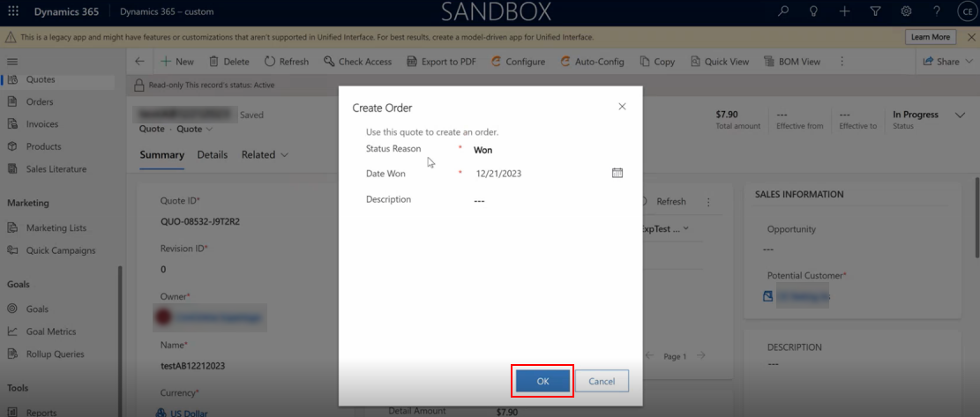Click the Quote ID value QUO-08532-J9T2R2
Viewport: 980px width, 417px height.
[200, 221]
